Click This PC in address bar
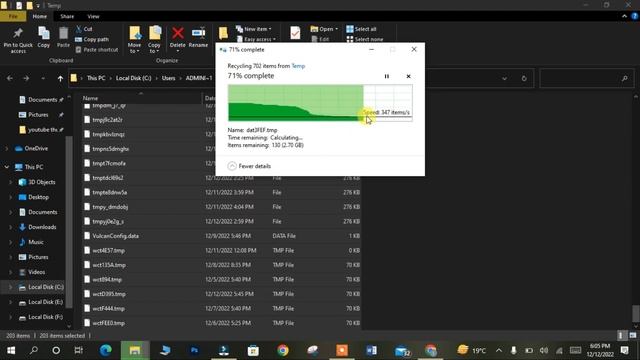This screenshot has width=640, height=360. point(96,78)
